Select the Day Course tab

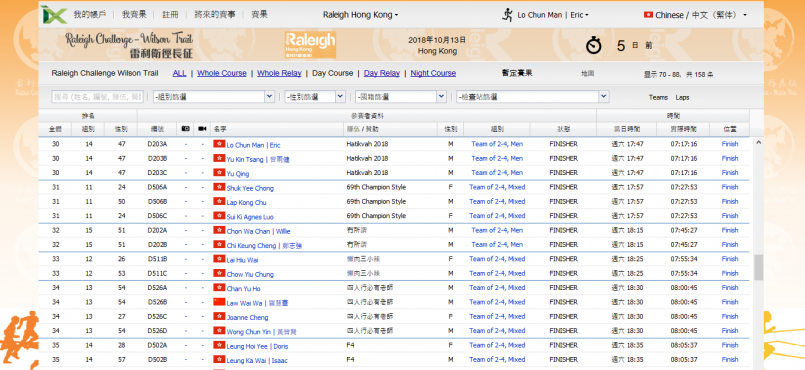333,73
